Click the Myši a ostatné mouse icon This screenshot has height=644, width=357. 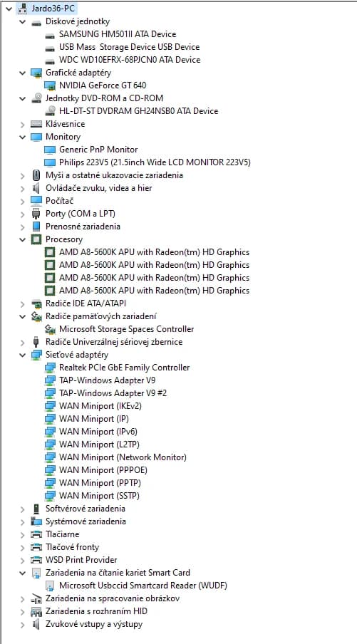click(x=36, y=175)
